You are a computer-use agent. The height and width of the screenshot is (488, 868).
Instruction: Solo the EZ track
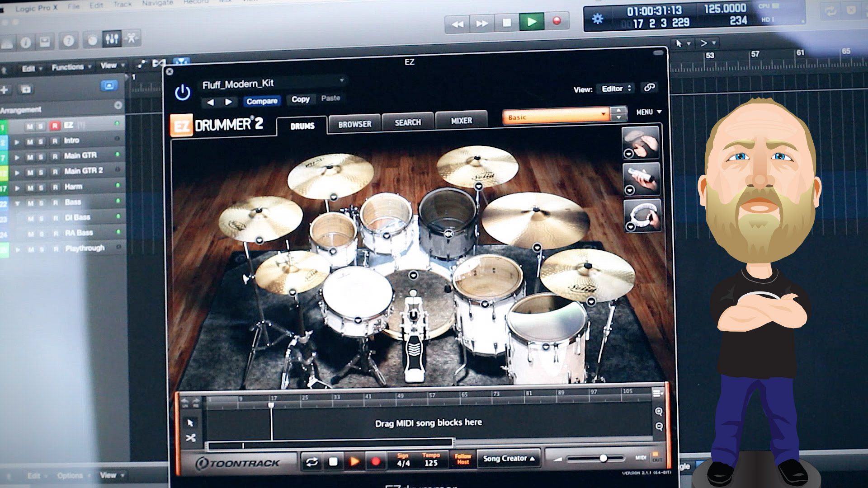[x=41, y=126]
